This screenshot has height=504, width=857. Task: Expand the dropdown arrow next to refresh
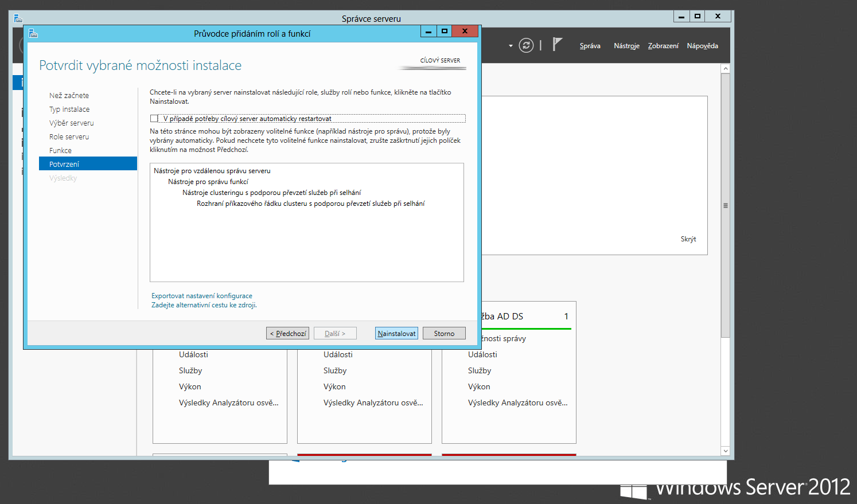[511, 46]
